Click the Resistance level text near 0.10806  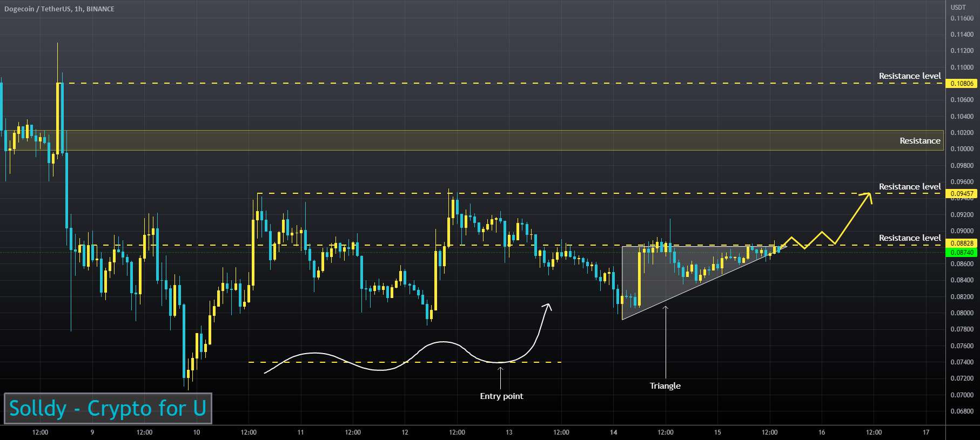tap(910, 76)
